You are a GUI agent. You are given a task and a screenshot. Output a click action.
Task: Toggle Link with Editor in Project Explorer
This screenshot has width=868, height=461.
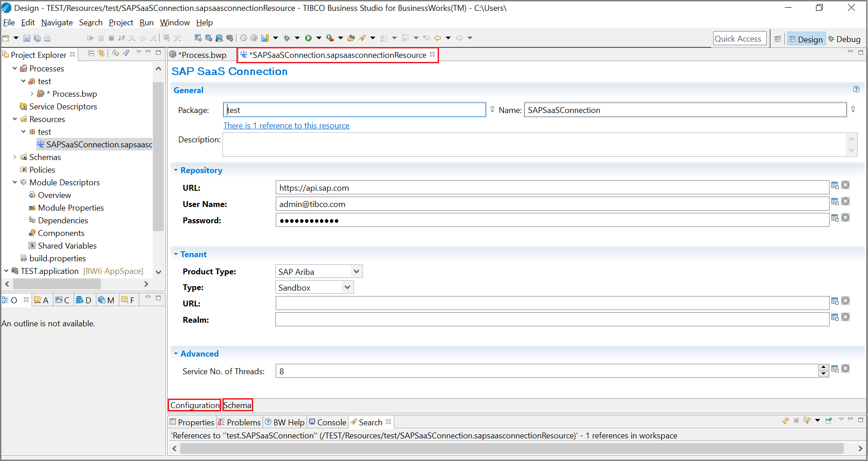101,53
